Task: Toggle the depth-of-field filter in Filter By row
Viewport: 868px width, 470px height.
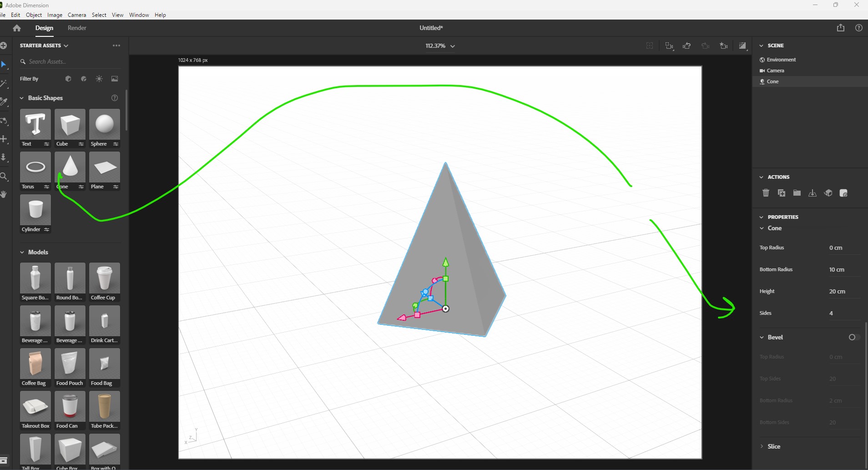Action: coord(83,79)
